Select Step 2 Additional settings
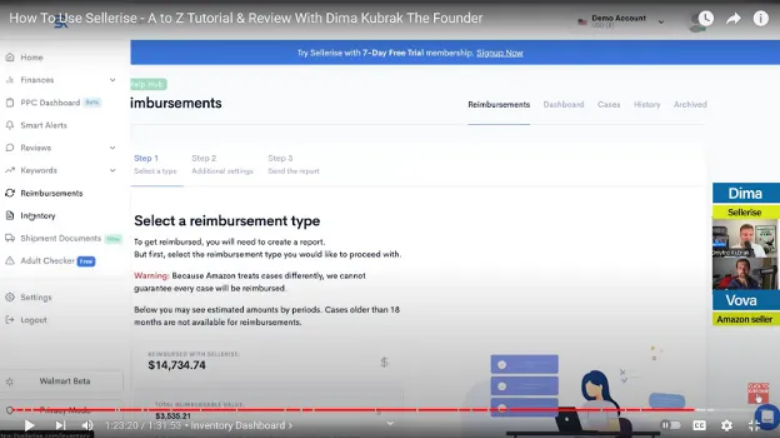The image size is (780, 438). point(222,164)
